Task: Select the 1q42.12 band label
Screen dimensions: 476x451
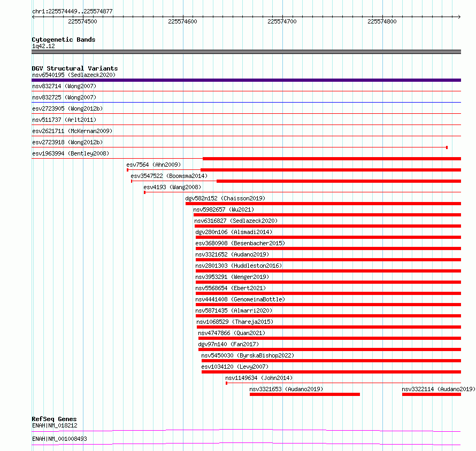Action: coord(43,46)
